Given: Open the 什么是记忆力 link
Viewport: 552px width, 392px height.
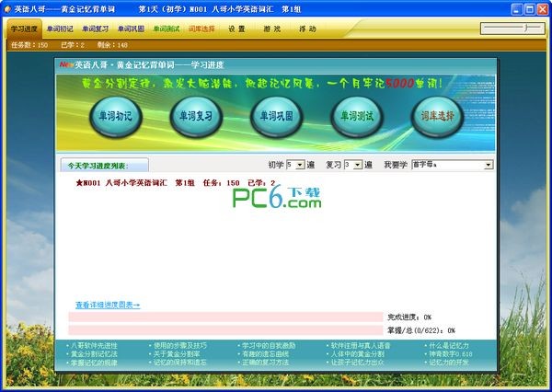Looking at the screenshot, I should (449, 346).
